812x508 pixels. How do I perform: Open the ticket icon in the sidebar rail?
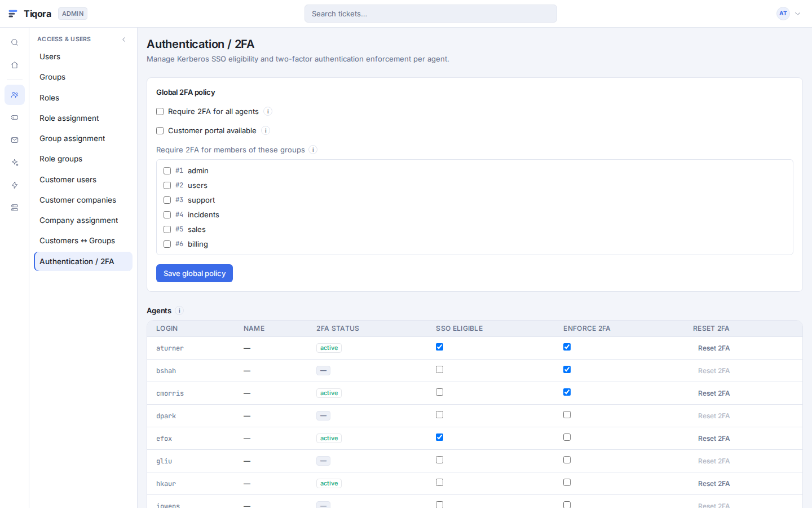15,117
